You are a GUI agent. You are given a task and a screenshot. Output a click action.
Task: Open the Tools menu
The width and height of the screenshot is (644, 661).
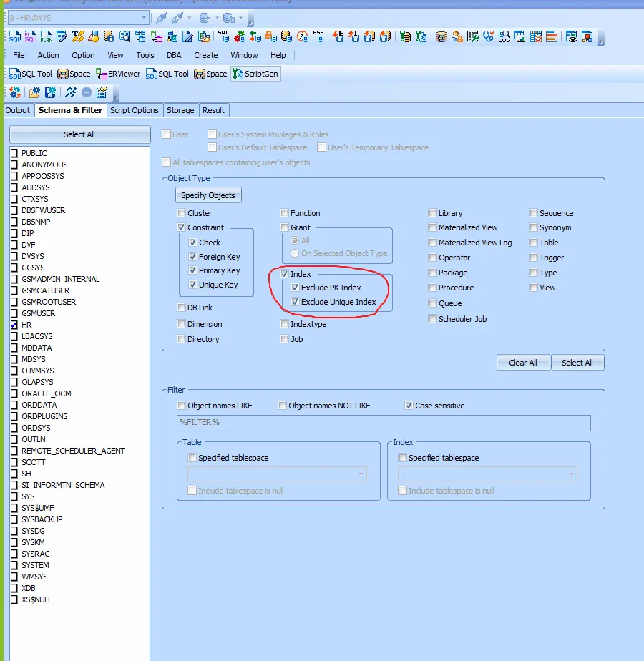tap(145, 55)
